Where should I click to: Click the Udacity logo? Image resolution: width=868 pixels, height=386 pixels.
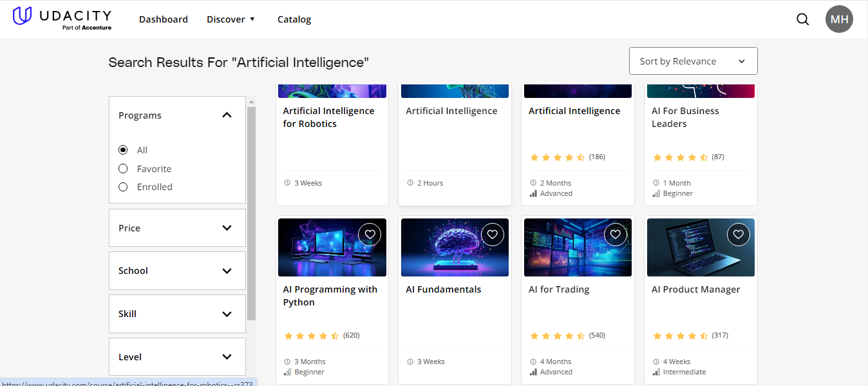[61, 17]
